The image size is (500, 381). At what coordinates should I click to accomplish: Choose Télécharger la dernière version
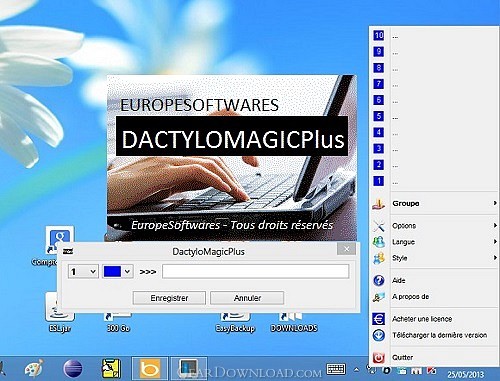tap(433, 335)
